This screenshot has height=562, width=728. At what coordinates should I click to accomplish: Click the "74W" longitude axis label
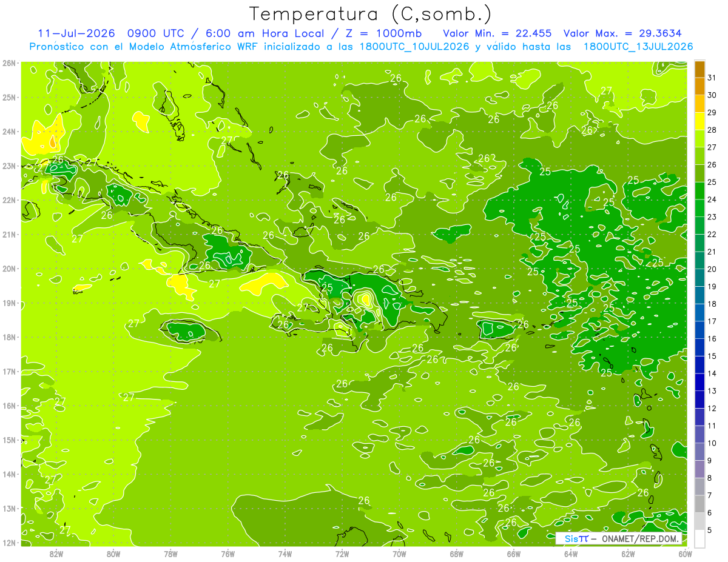[285, 554]
